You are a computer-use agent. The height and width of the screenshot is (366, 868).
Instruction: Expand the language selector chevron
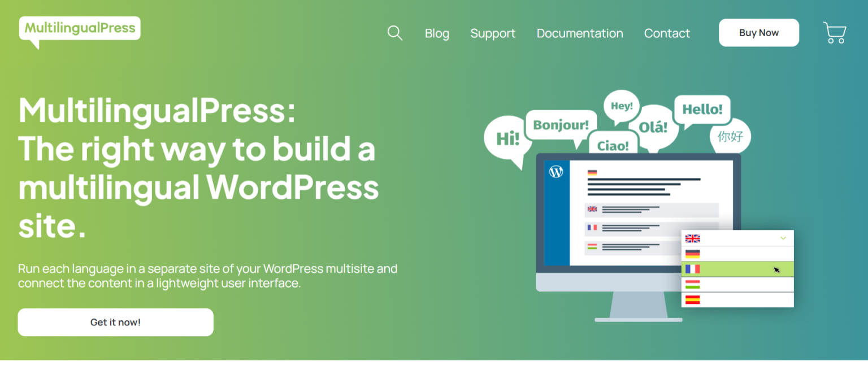click(784, 238)
